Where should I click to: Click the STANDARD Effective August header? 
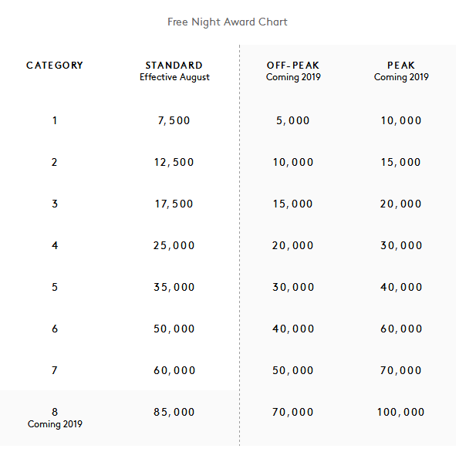[174, 71]
